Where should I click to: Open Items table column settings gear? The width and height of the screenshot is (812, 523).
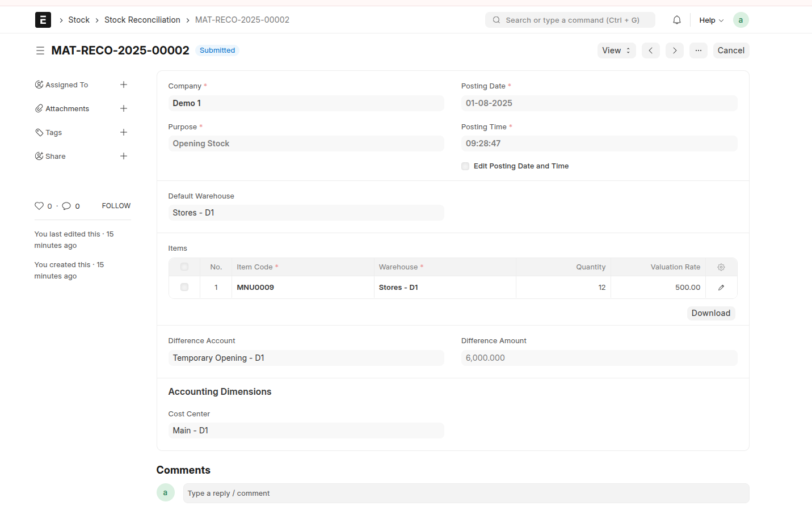721,267
